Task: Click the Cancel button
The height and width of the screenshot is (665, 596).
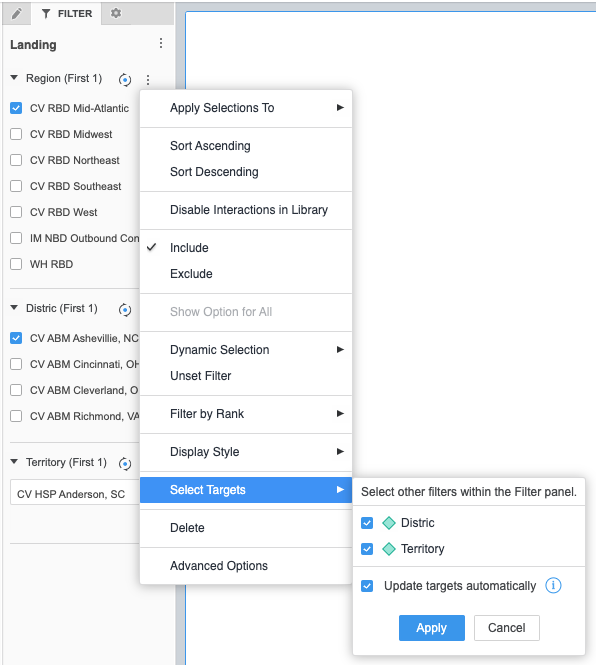Action: point(507,628)
